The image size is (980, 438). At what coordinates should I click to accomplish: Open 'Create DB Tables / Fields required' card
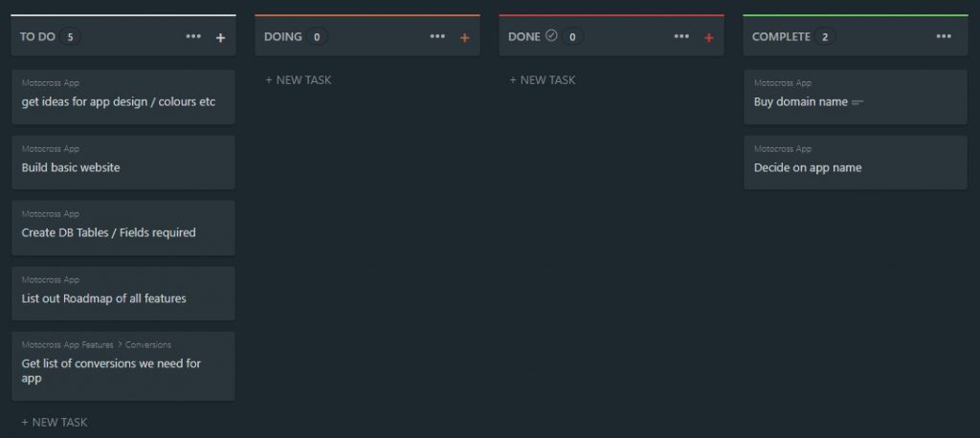[122, 228]
